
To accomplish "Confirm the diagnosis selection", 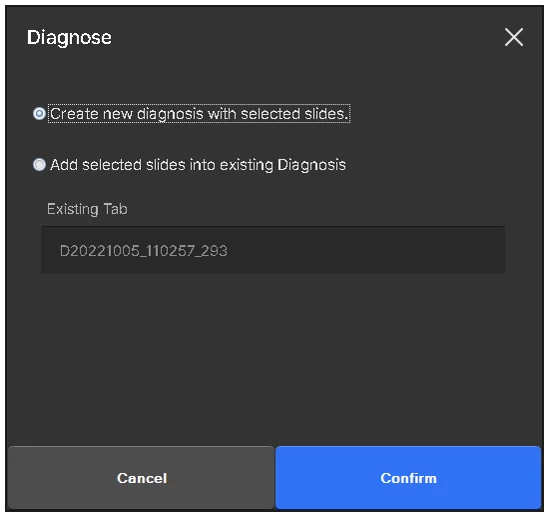I will click(x=408, y=478).
